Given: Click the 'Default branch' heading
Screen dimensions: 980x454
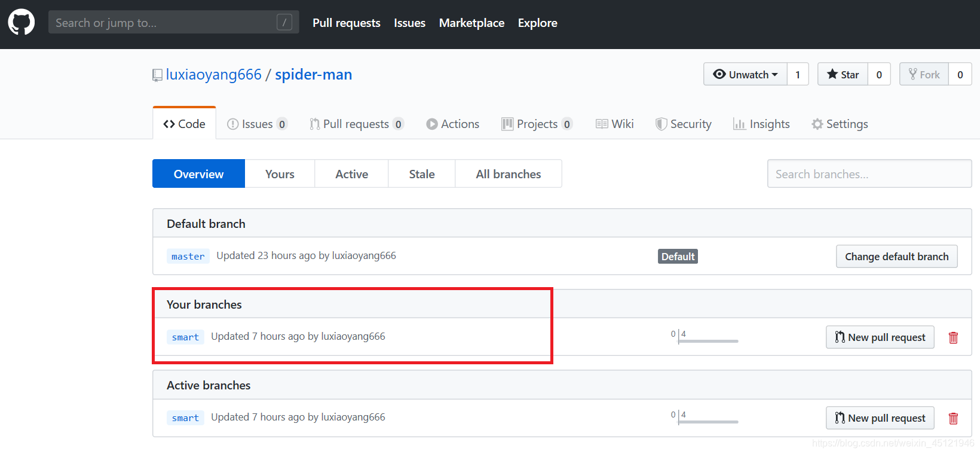Looking at the screenshot, I should (x=206, y=224).
